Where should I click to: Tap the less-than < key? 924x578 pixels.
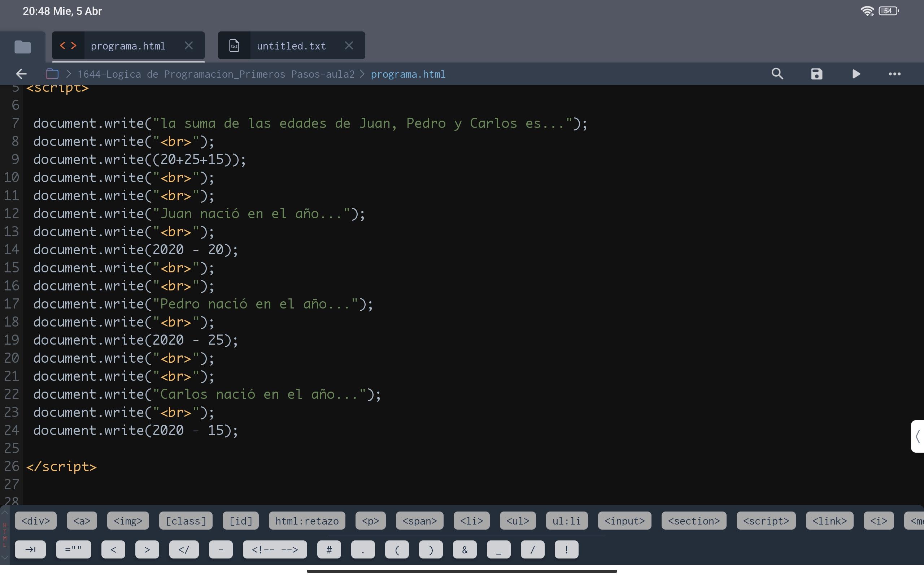pos(113,549)
